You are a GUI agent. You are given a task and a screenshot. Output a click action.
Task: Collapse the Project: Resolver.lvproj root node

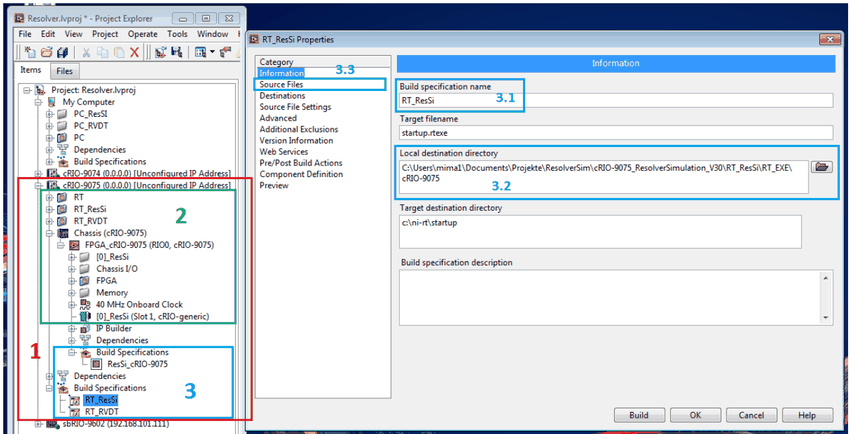(27, 90)
